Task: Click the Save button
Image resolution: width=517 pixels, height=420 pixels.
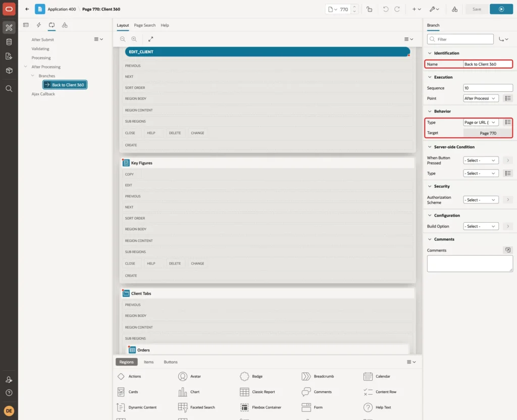Action: click(x=477, y=9)
